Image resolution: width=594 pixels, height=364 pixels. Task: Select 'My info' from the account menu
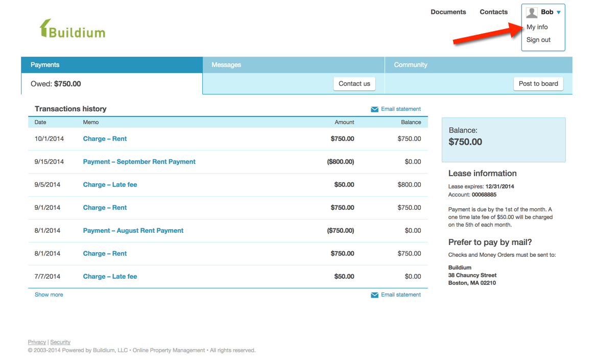[x=537, y=27]
